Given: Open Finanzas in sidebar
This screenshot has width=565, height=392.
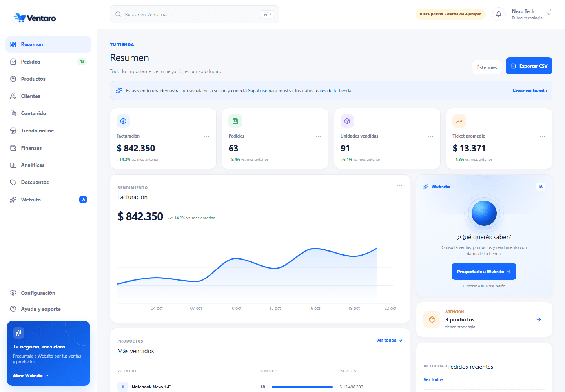Looking at the screenshot, I should pyautogui.click(x=49, y=148).
